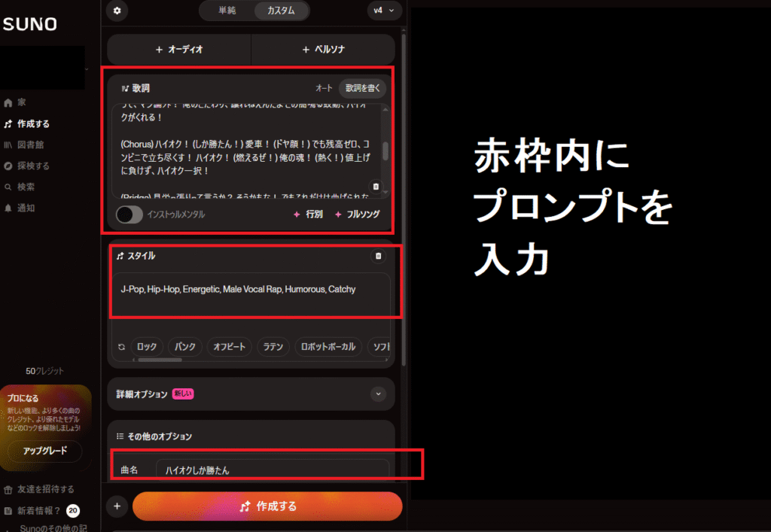
Task: Select the カスタム tab
Action: pos(282,11)
